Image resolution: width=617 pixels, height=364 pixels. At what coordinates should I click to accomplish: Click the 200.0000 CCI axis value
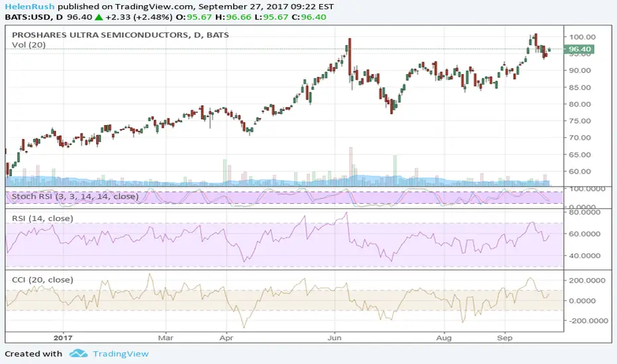587,281
